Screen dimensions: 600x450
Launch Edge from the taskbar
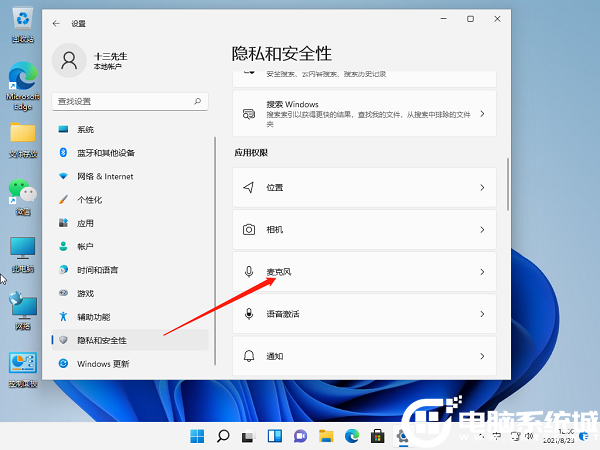pos(352,436)
